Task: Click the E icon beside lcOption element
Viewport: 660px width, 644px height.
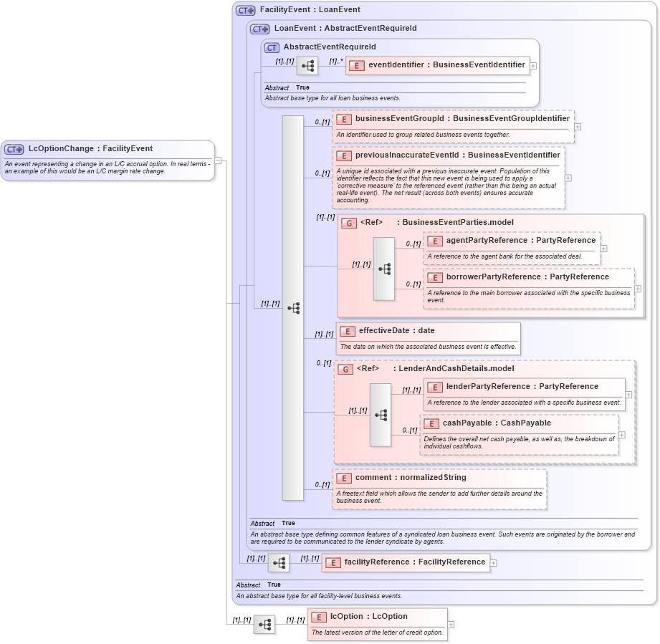Action: tap(317, 616)
